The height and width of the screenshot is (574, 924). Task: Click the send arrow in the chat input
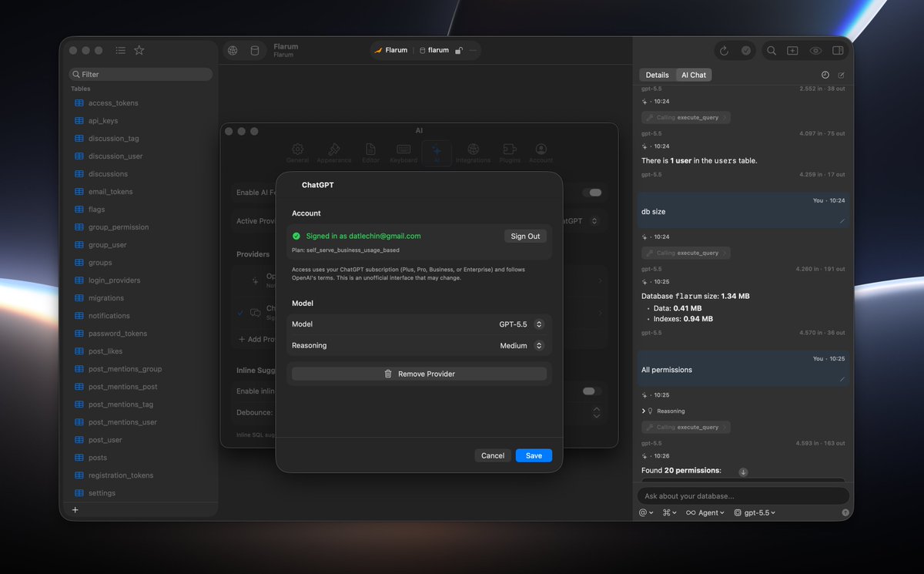click(845, 512)
